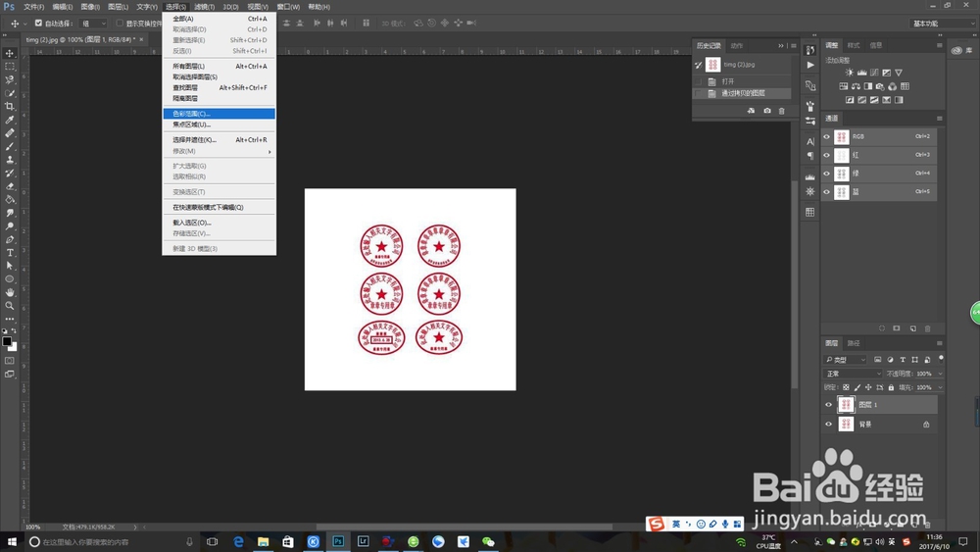Image resolution: width=980 pixels, height=552 pixels.
Task: Select the Clone Stamp tool
Action: [x=10, y=160]
